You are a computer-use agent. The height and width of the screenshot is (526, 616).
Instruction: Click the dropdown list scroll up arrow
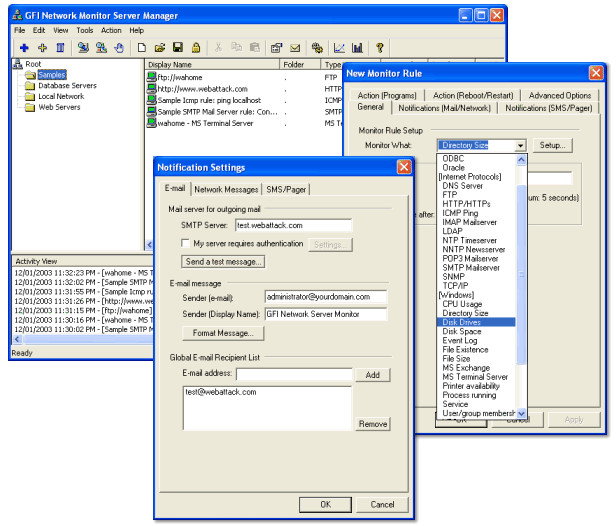pos(521,159)
